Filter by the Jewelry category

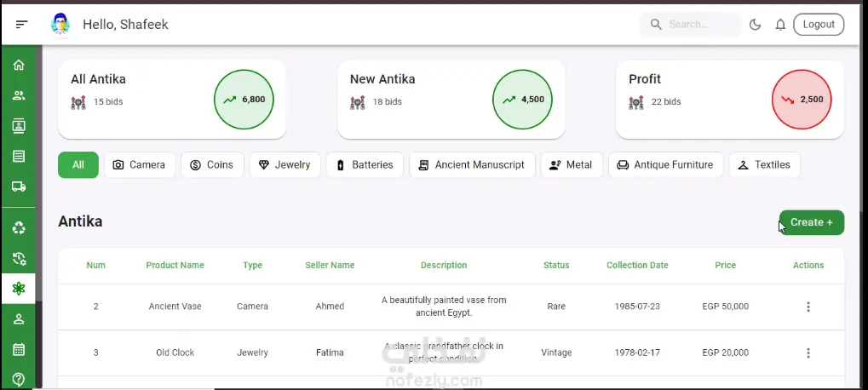pos(285,165)
